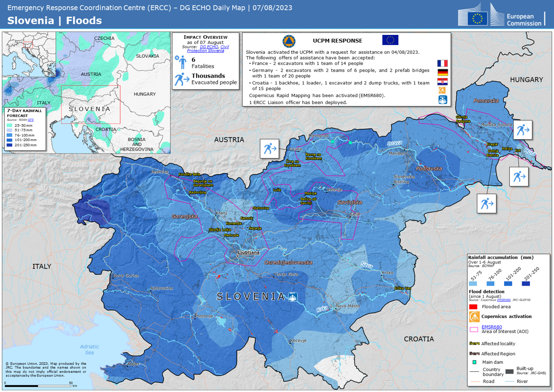Click the French flag icon
The image size is (554, 392).
coord(442,64)
